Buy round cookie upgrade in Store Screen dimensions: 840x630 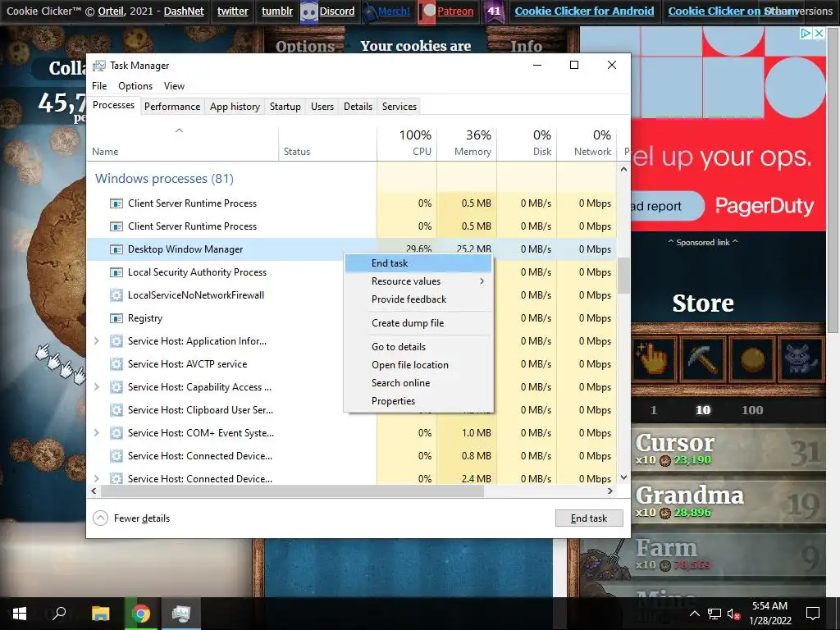[x=752, y=358]
